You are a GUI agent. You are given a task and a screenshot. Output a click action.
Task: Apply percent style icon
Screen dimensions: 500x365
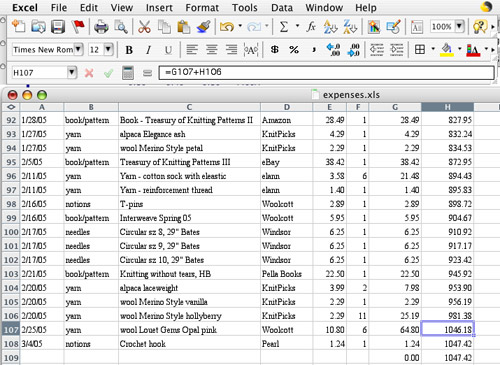point(294,50)
